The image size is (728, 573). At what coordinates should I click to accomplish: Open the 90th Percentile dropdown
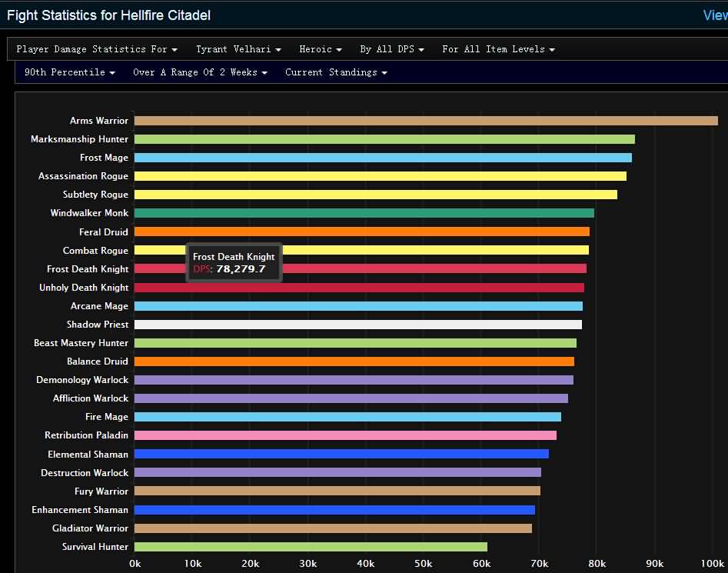(70, 72)
